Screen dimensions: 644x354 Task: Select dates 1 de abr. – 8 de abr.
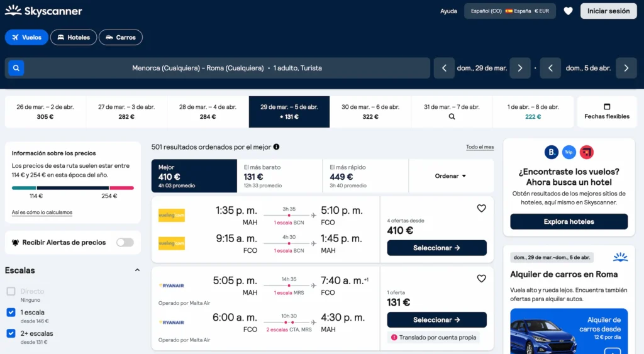(x=533, y=112)
